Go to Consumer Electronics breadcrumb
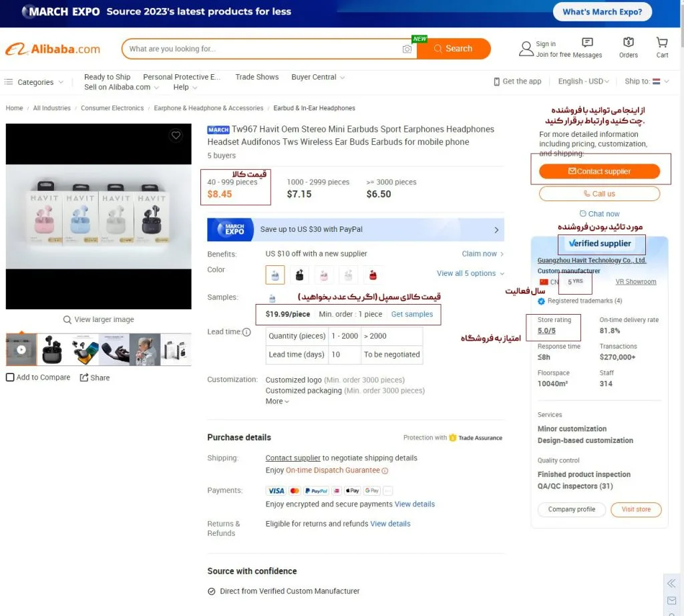This screenshot has width=684, height=616. pyautogui.click(x=112, y=108)
